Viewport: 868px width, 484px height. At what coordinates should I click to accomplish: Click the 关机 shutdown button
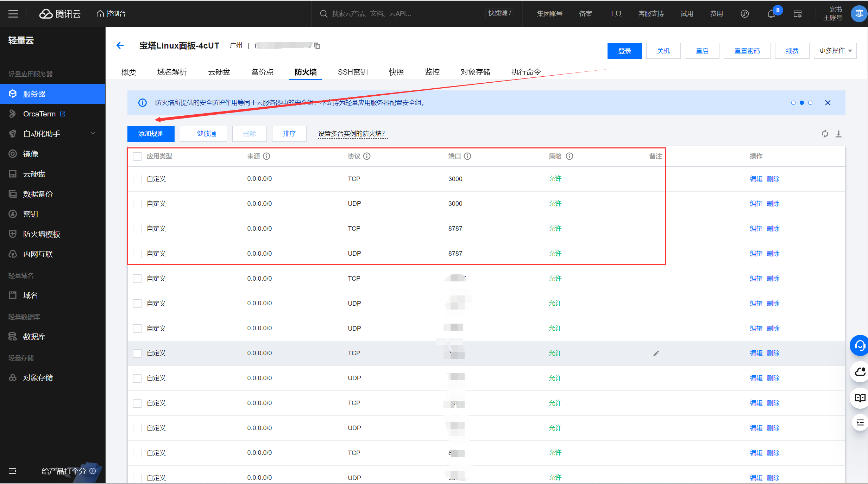(x=663, y=51)
